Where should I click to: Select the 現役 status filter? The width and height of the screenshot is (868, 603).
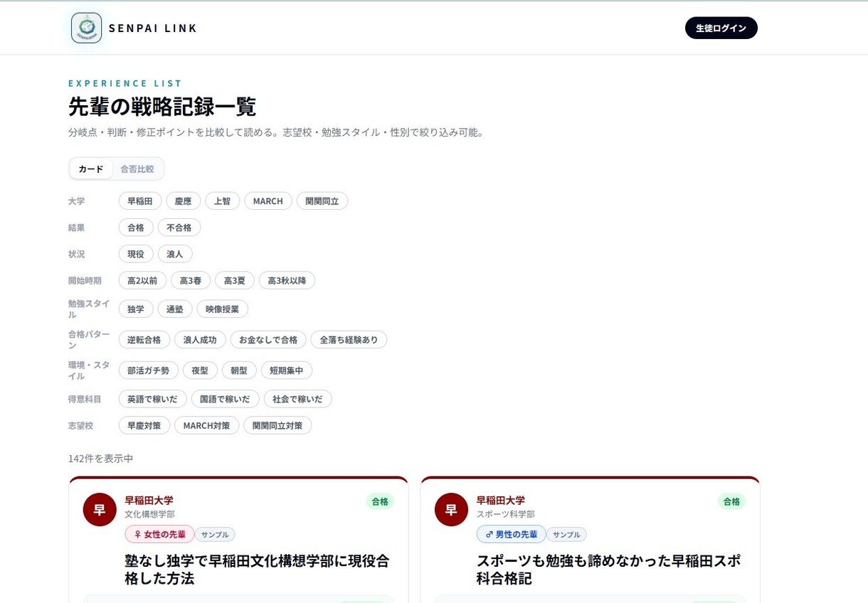coord(136,254)
